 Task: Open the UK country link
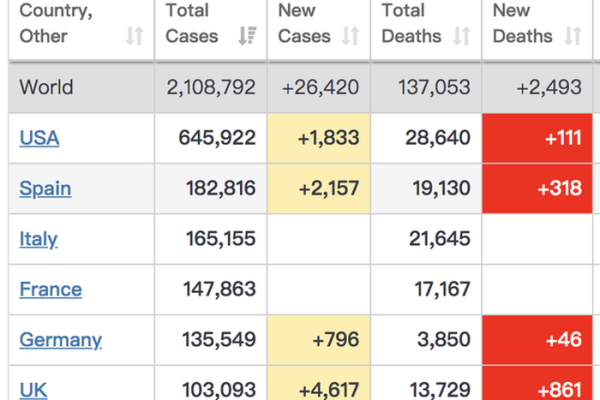click(33, 389)
